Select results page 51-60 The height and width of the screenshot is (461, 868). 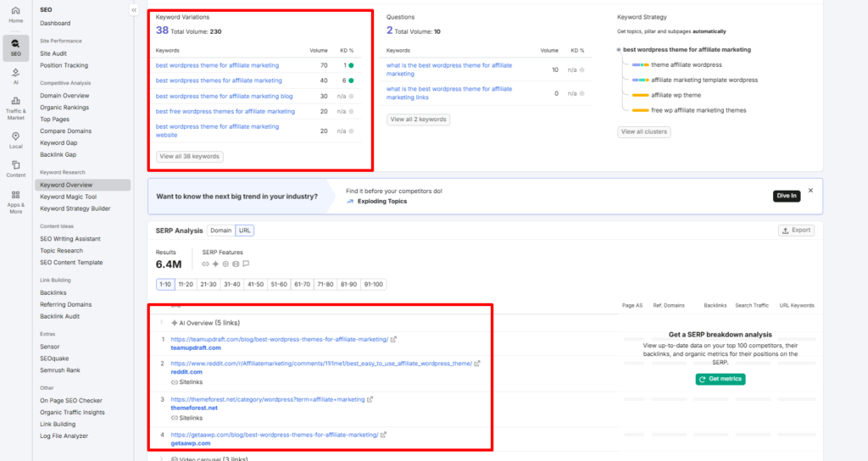(279, 285)
